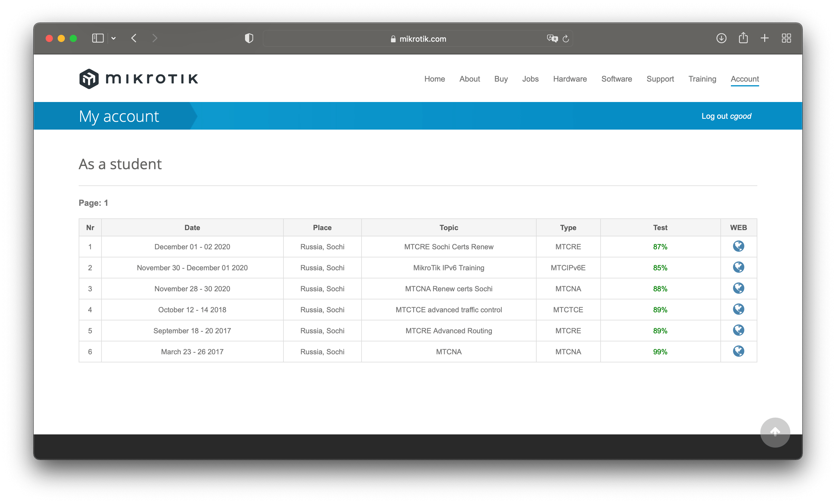The width and height of the screenshot is (836, 504).
Task: Click the MikroTik logo
Action: (x=138, y=79)
